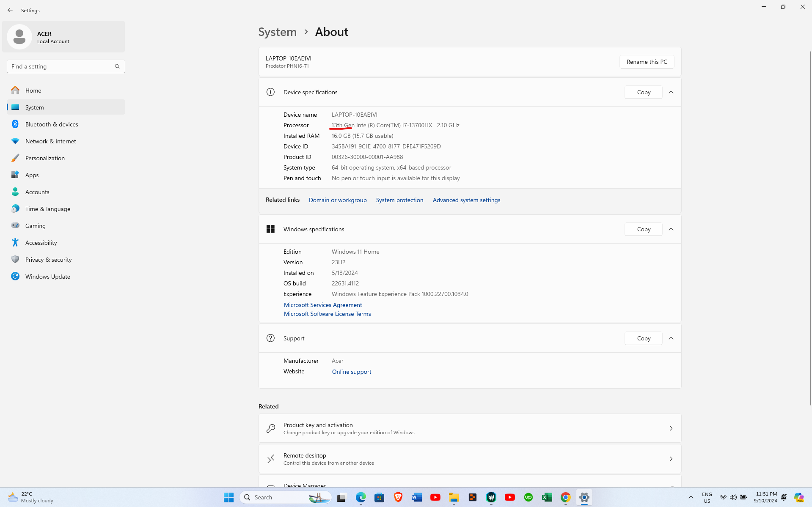Image resolution: width=812 pixels, height=507 pixels.
Task: Click the search magnifier in Find a setting
Action: click(x=117, y=66)
